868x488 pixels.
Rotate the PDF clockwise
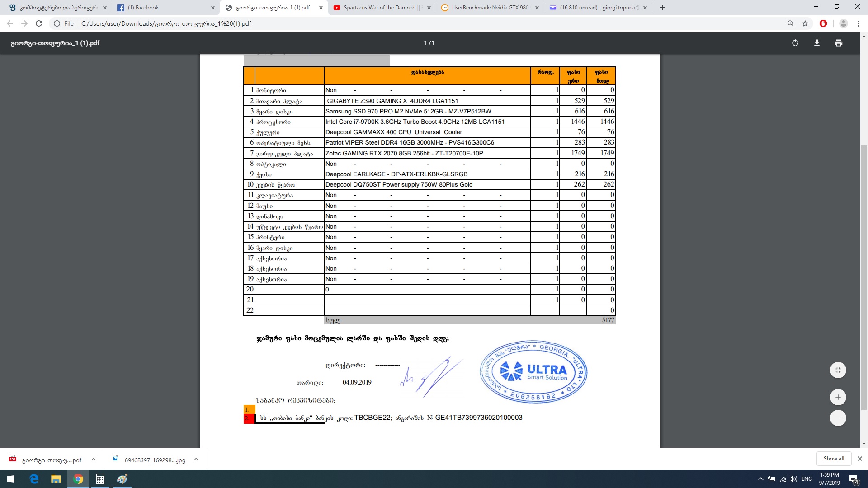pos(795,43)
